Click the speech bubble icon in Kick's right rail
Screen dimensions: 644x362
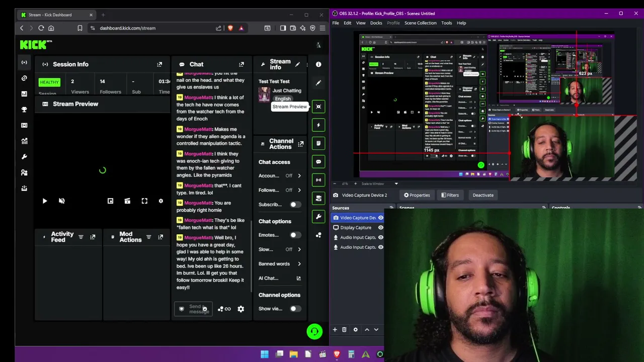coord(318,161)
